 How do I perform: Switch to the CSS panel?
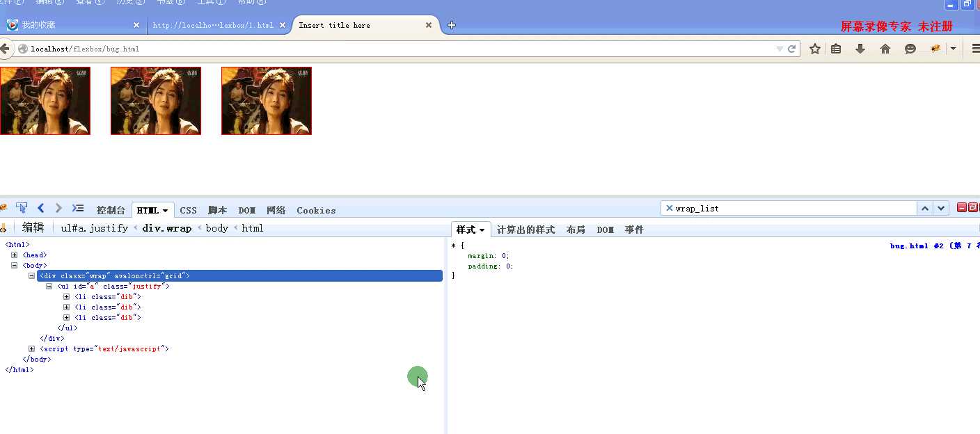tap(188, 210)
